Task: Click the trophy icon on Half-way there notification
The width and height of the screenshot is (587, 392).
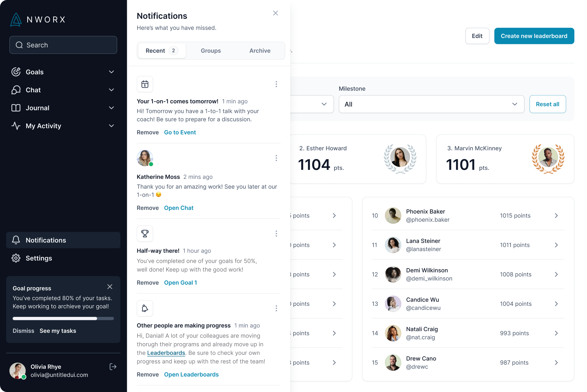Action: (145, 233)
